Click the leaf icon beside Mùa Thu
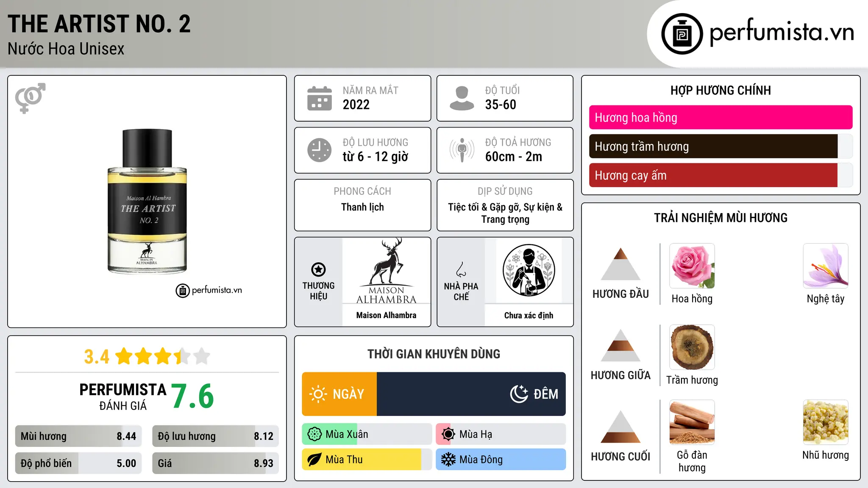 click(x=314, y=460)
